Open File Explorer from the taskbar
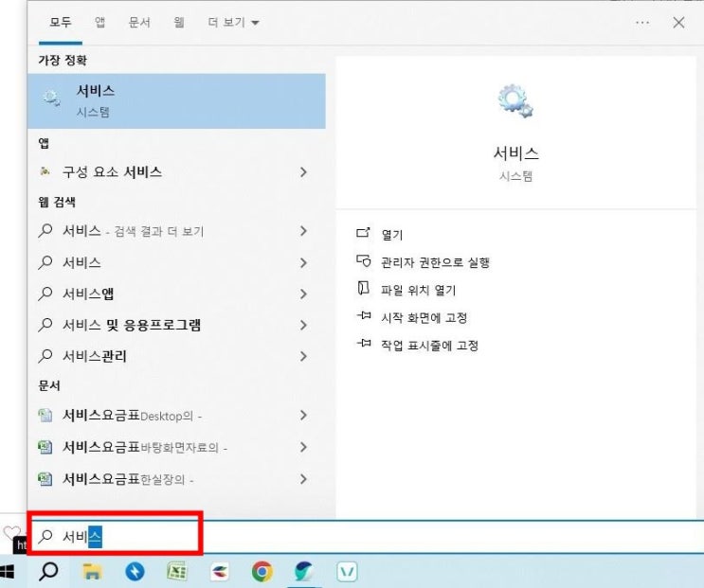The height and width of the screenshot is (588, 704). click(92, 572)
